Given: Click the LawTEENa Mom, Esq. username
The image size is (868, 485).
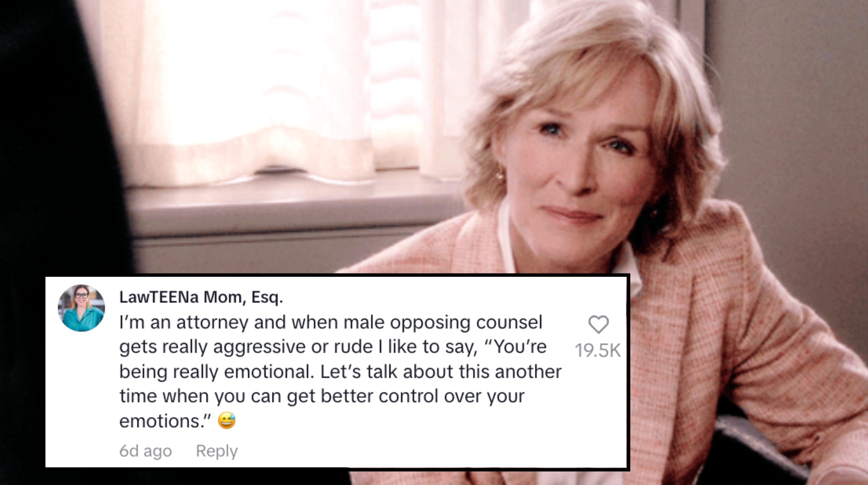Looking at the screenshot, I should click(x=201, y=297).
